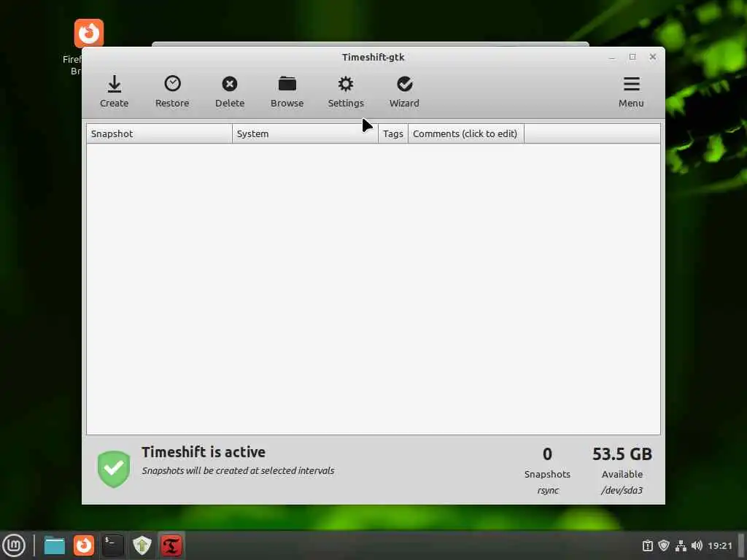The image size is (747, 560).
Task: Click the 'Timeshift is active' status text
Action: 204,452
